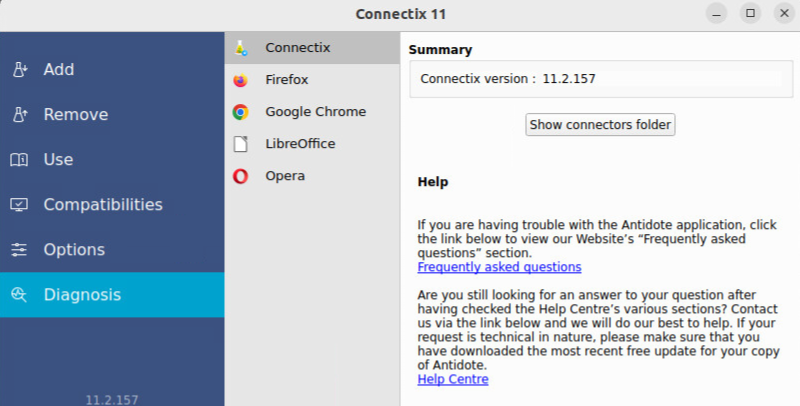Click the Compatibilities monitor icon
This screenshot has height=406, width=800.
[x=19, y=205]
